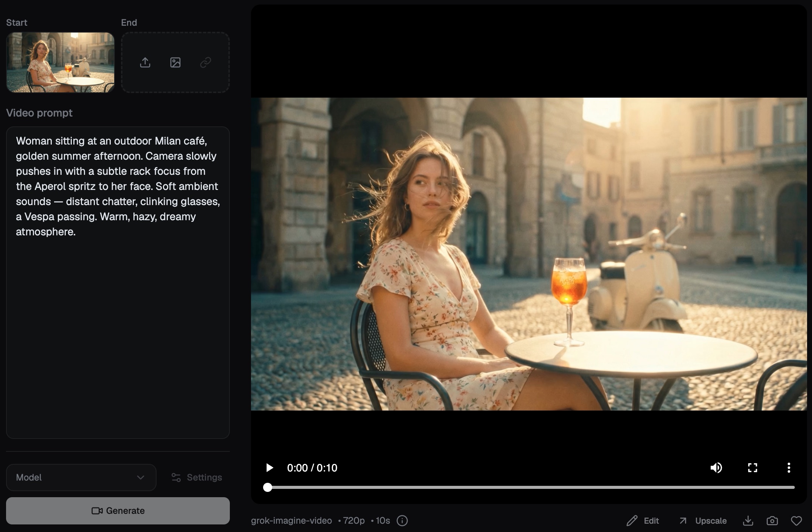The height and width of the screenshot is (532, 812).
Task: Open video player three-dot menu
Action: click(789, 468)
